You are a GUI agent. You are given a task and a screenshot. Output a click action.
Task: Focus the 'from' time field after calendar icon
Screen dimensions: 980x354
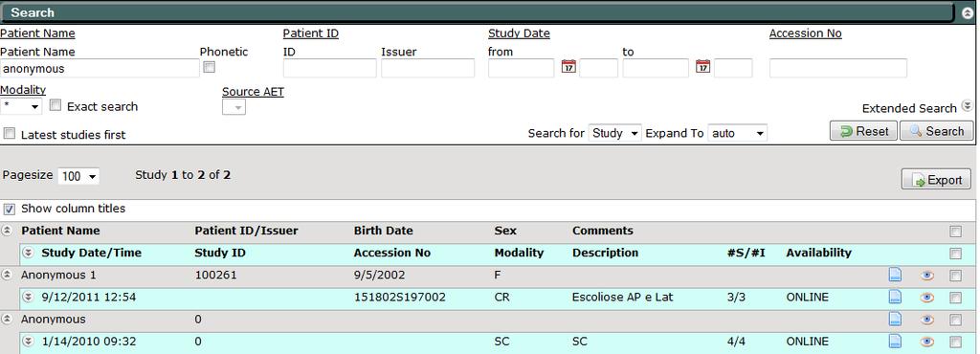tap(598, 68)
